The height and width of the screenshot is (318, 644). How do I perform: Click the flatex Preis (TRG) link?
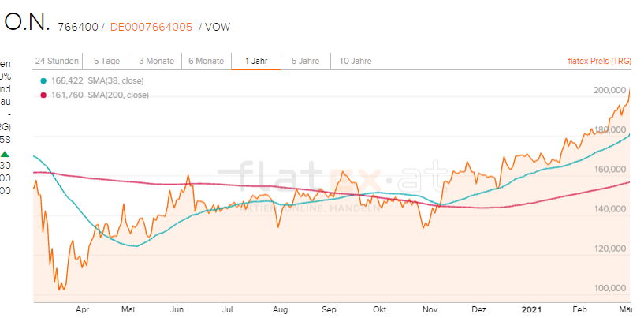point(600,61)
